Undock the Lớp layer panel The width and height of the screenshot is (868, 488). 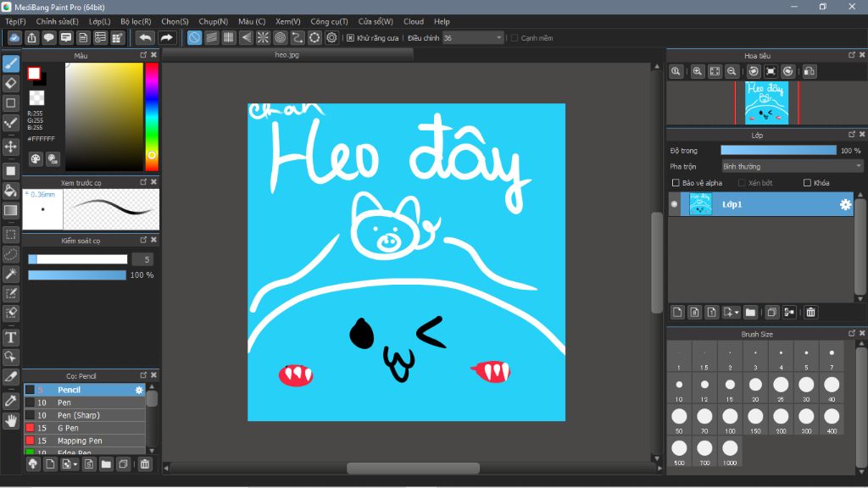[852, 135]
